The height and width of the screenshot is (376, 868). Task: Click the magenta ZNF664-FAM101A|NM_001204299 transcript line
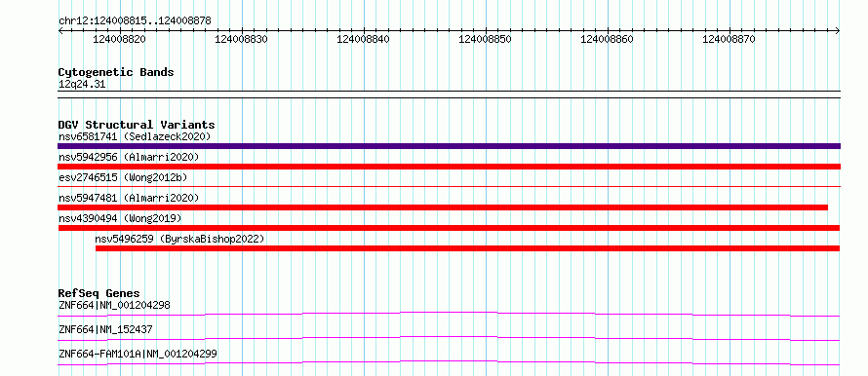click(x=449, y=362)
